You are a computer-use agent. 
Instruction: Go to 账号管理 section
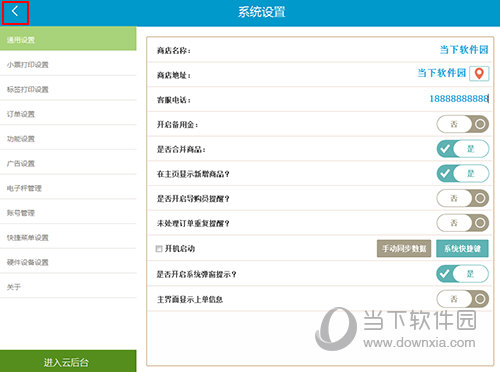click(x=68, y=212)
